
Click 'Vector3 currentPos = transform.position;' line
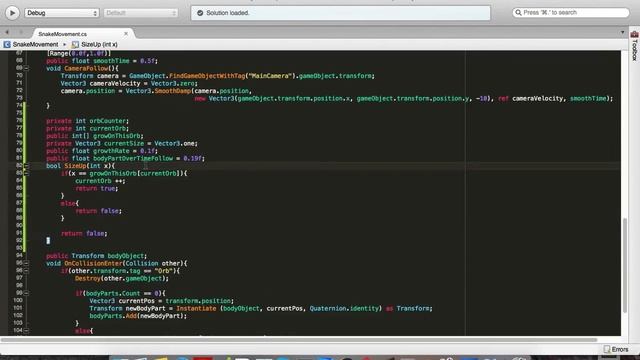(x=162, y=301)
